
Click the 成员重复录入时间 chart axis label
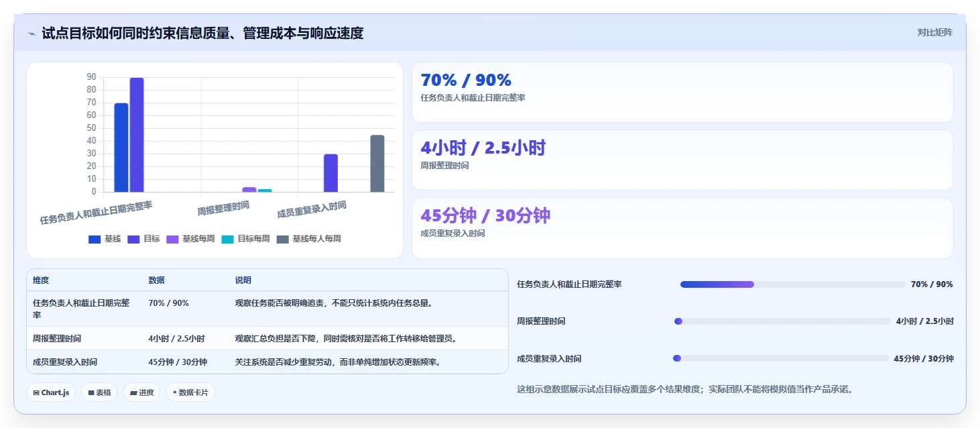pos(312,209)
